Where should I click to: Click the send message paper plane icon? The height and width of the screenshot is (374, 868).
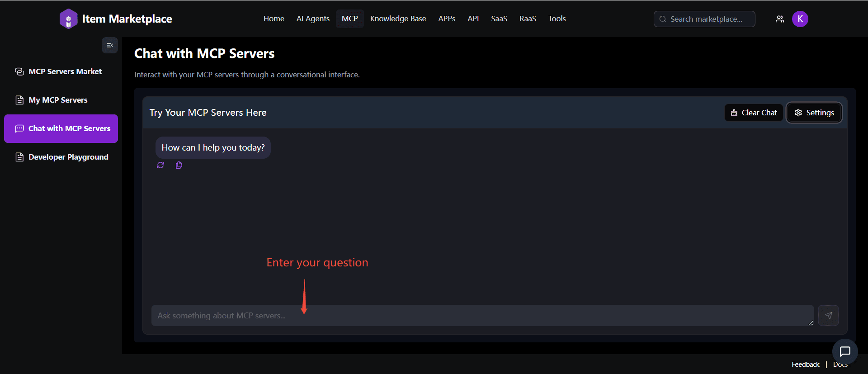(x=828, y=316)
